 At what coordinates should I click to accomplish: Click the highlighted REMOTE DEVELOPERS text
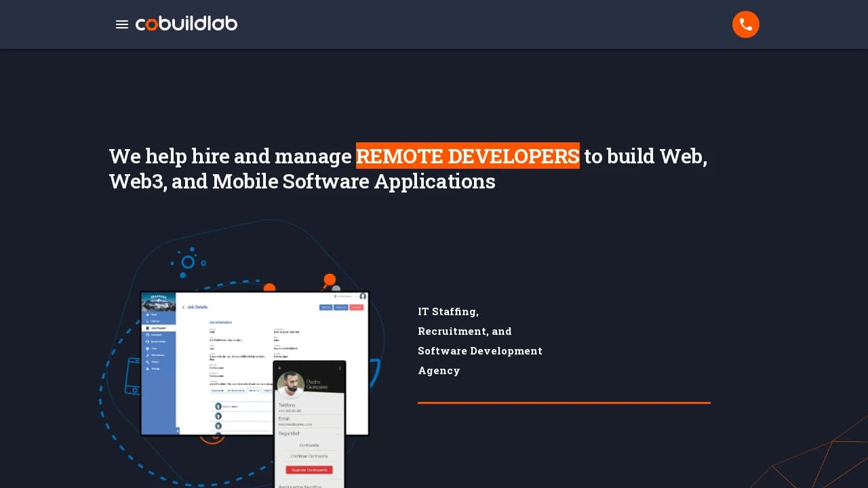click(x=467, y=156)
